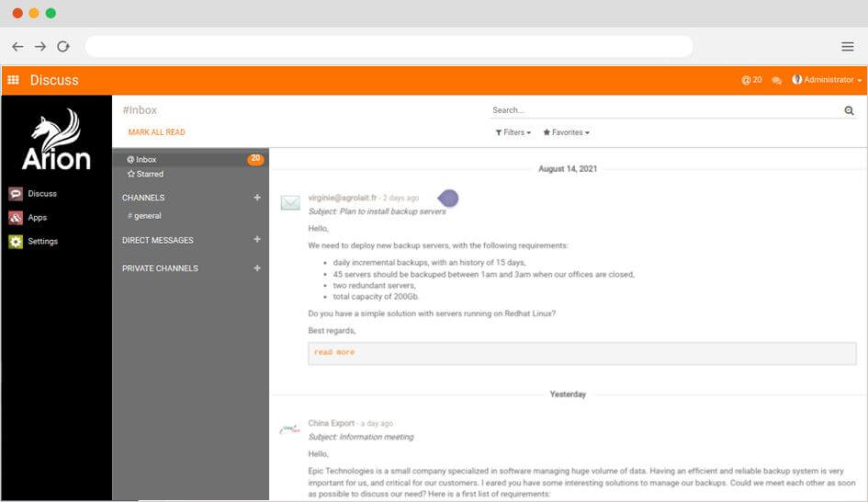Image resolution: width=868 pixels, height=502 pixels.
Task: Click the browser address bar
Action: click(389, 47)
